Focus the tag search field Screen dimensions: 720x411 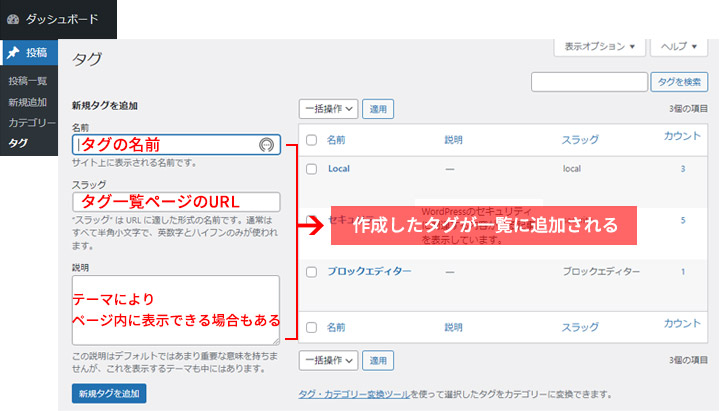click(589, 82)
